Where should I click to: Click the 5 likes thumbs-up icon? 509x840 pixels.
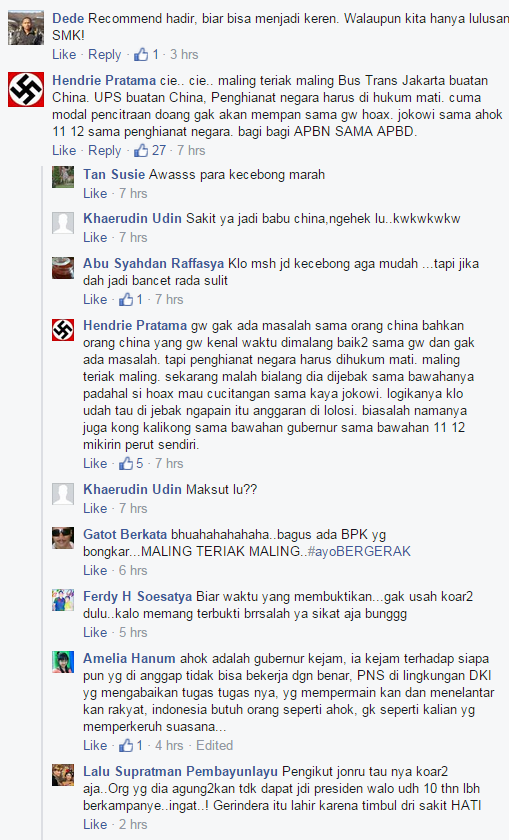click(x=126, y=463)
